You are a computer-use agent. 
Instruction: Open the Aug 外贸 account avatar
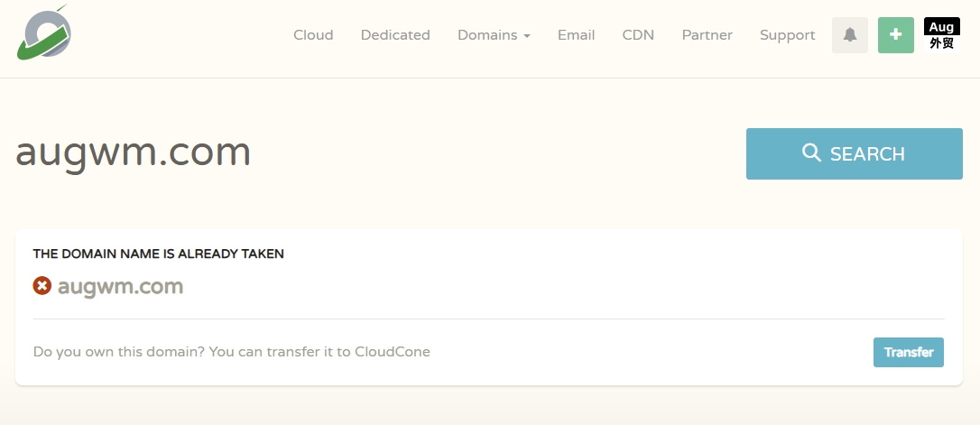click(x=941, y=35)
